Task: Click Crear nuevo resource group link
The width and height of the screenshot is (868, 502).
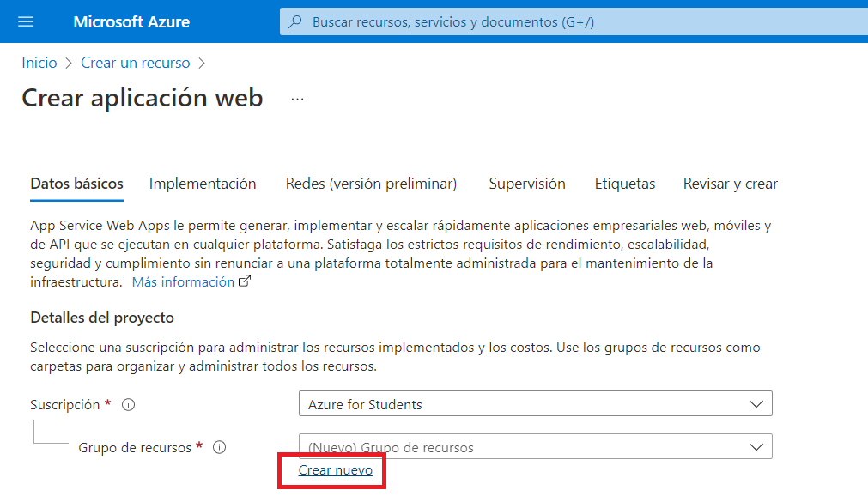Action: pyautogui.click(x=336, y=470)
